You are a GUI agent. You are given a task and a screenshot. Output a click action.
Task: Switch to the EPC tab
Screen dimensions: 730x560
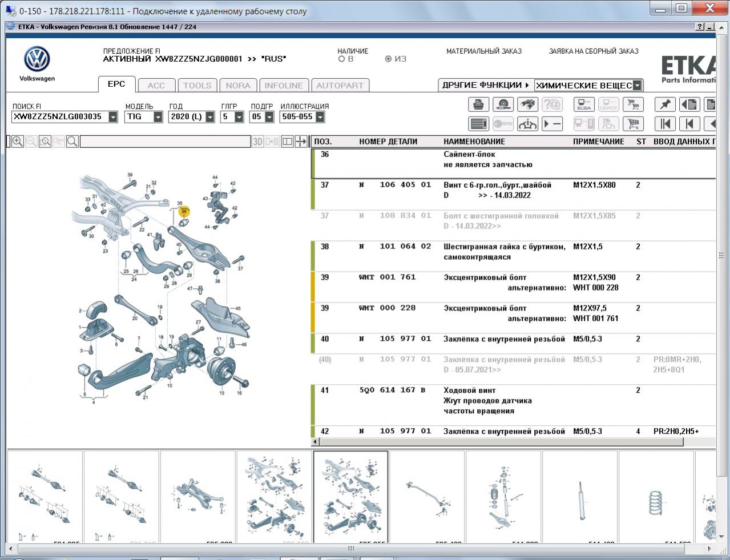[116, 84]
